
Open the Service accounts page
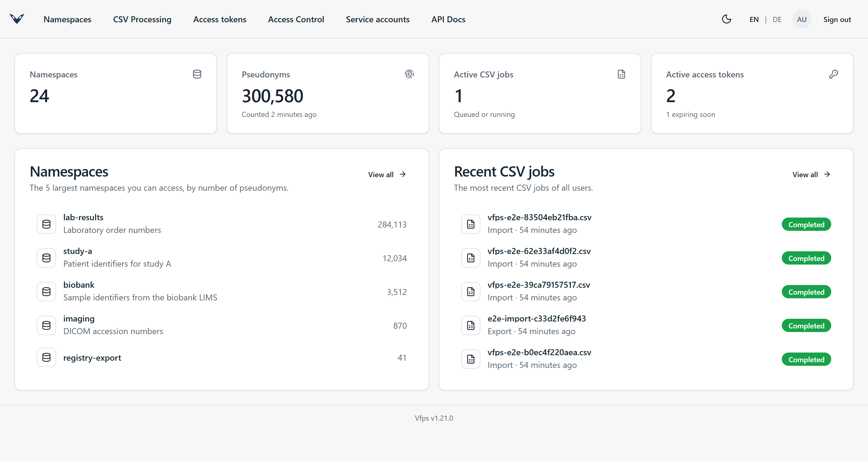378,19
